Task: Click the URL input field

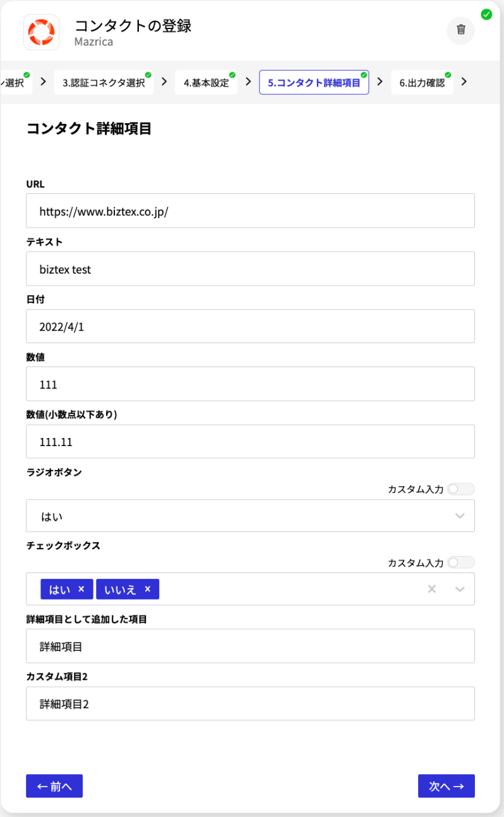Action: [250, 211]
